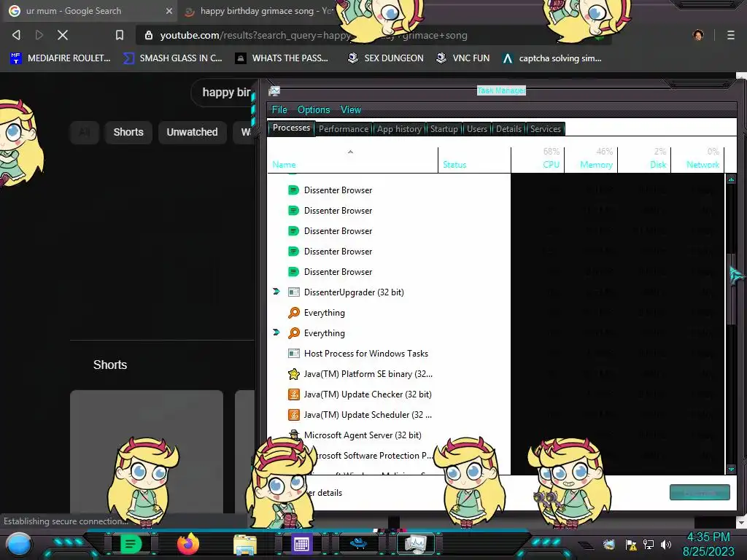Open the WHATS THE PASS... bookmark
The width and height of the screenshot is (747, 560).
[282, 58]
